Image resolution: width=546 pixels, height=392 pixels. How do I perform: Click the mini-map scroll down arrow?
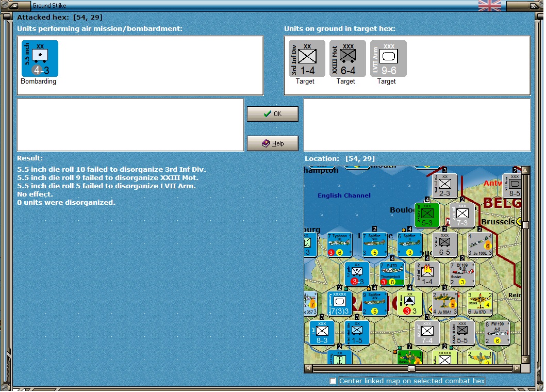point(525,360)
